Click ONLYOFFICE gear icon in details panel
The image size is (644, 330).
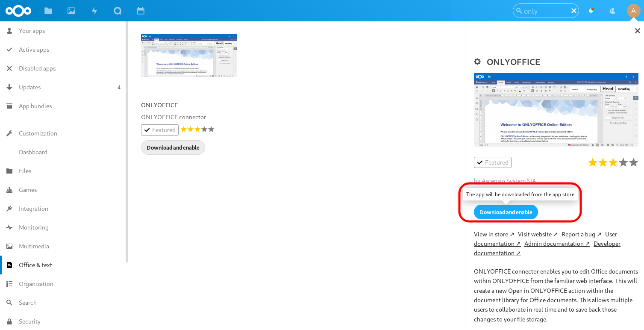tap(478, 62)
